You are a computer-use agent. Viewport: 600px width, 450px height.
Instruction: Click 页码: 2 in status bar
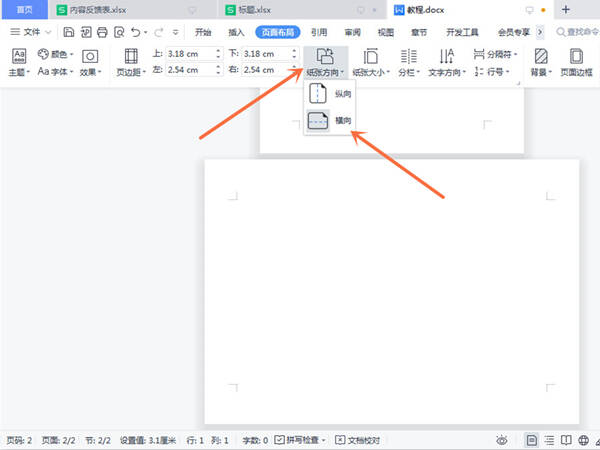19,441
